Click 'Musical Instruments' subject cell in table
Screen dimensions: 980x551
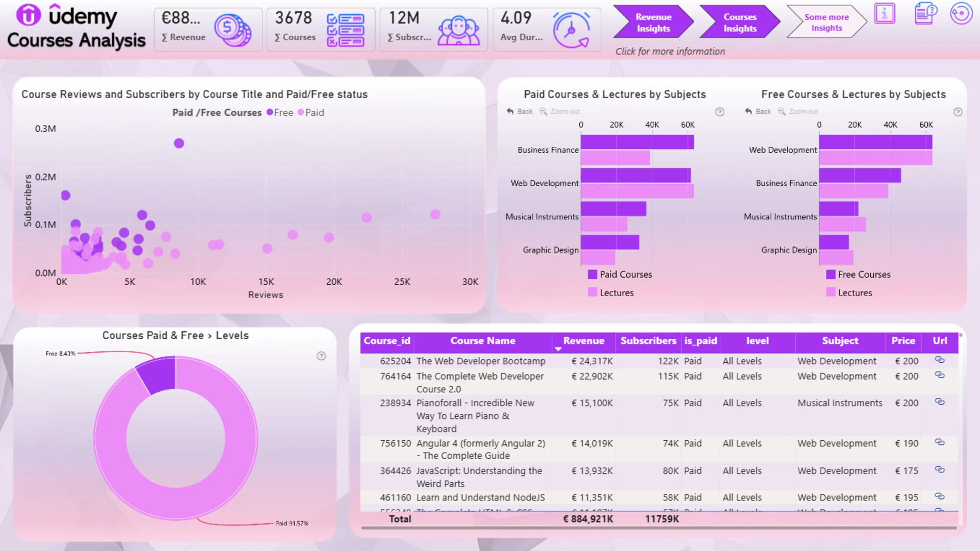click(x=840, y=403)
